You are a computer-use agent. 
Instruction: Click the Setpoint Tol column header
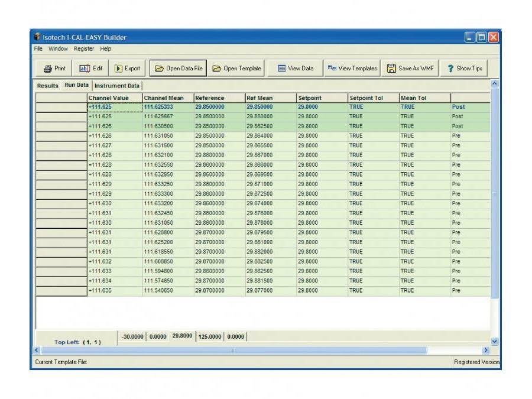(374, 98)
